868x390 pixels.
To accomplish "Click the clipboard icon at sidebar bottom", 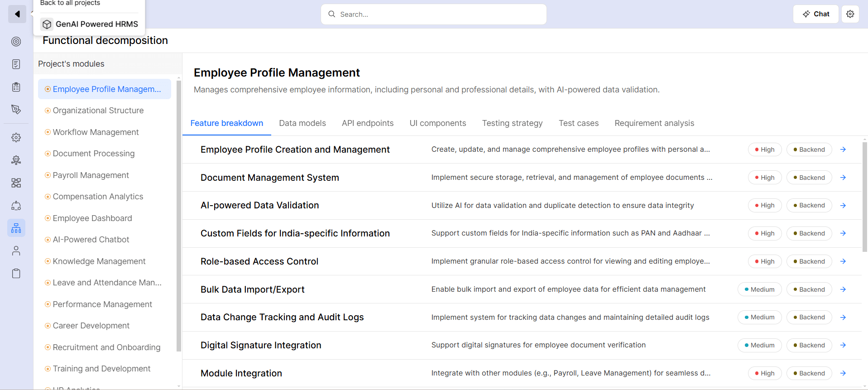I will (x=16, y=274).
